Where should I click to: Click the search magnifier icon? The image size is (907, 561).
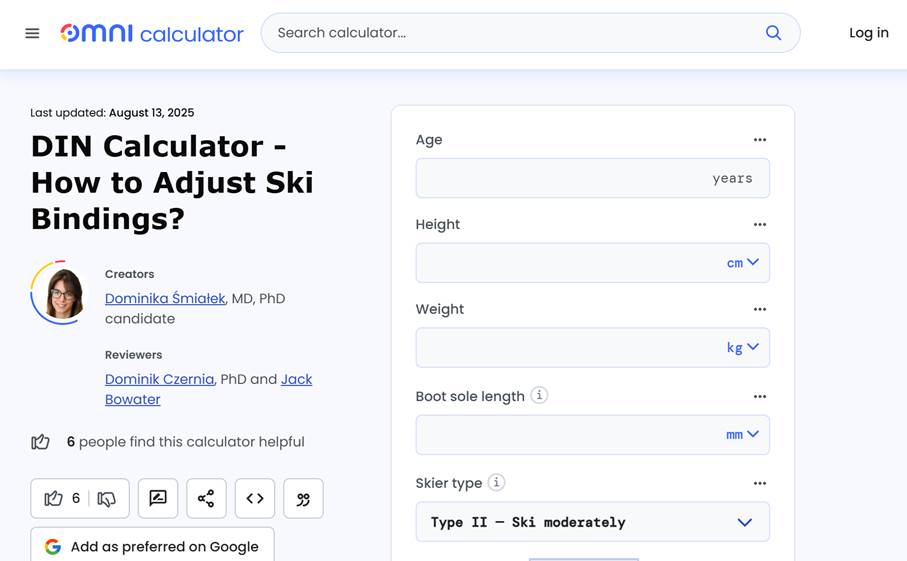pyautogui.click(x=773, y=33)
